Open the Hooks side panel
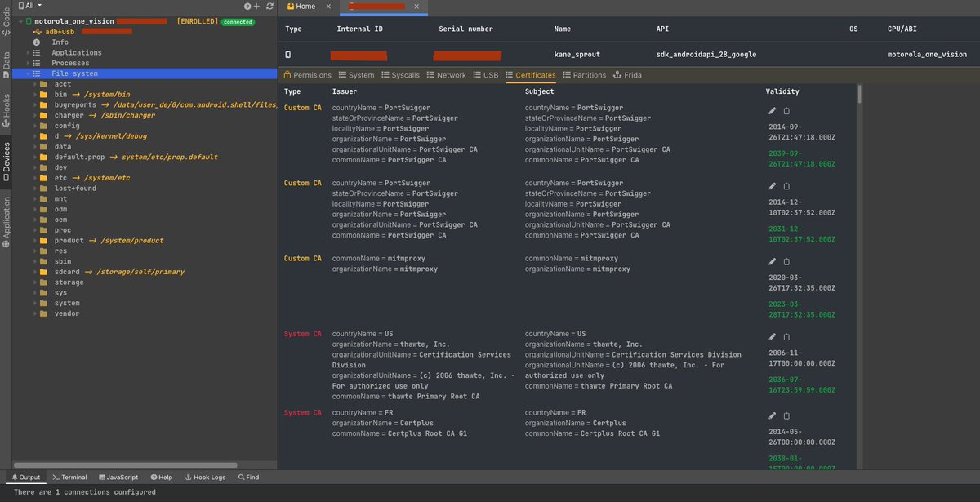This screenshot has height=502, width=980. coord(6,110)
